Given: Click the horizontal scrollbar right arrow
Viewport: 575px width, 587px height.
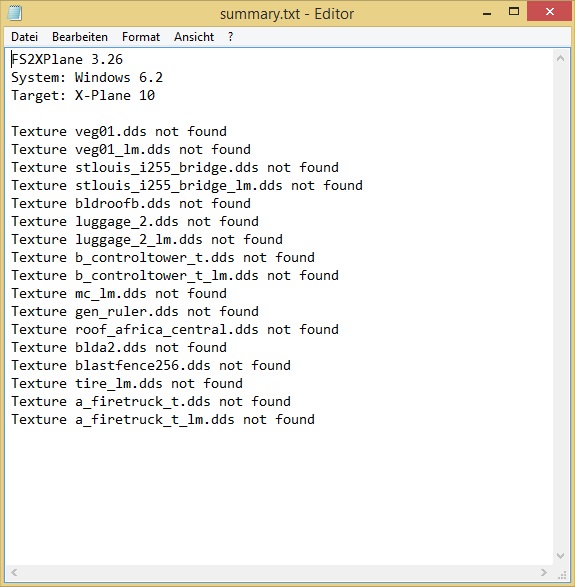Looking at the screenshot, I should 544,572.
